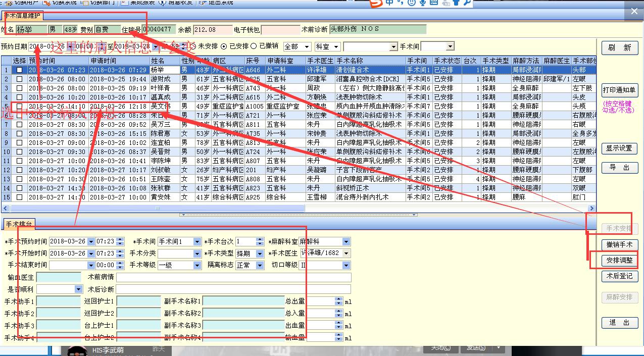Select the 已撤销 radio button
The height and width of the screenshot is (356, 644).
click(x=254, y=46)
